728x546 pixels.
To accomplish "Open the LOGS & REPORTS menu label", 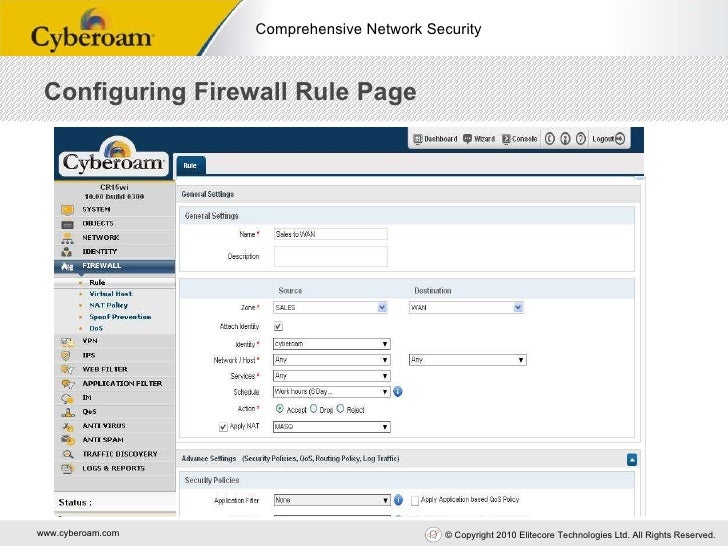I will [x=114, y=468].
